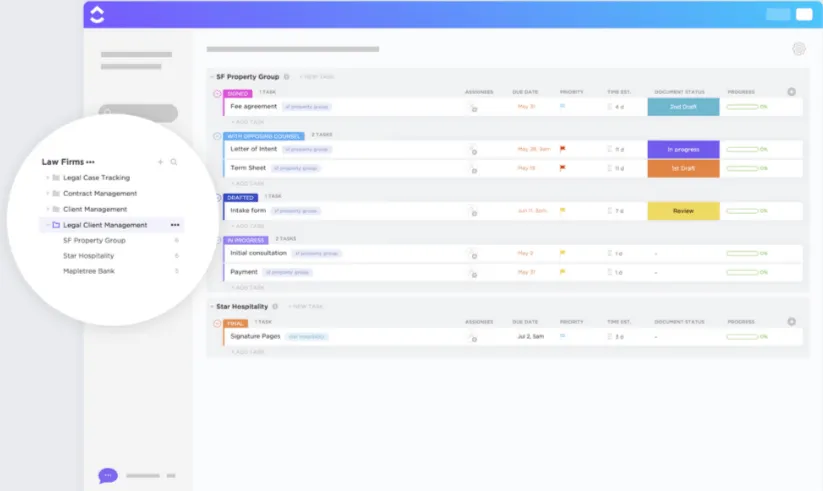Screen dimensions: 823x491
Task: Click the ClickUp logo in header
Action: (x=97, y=14)
